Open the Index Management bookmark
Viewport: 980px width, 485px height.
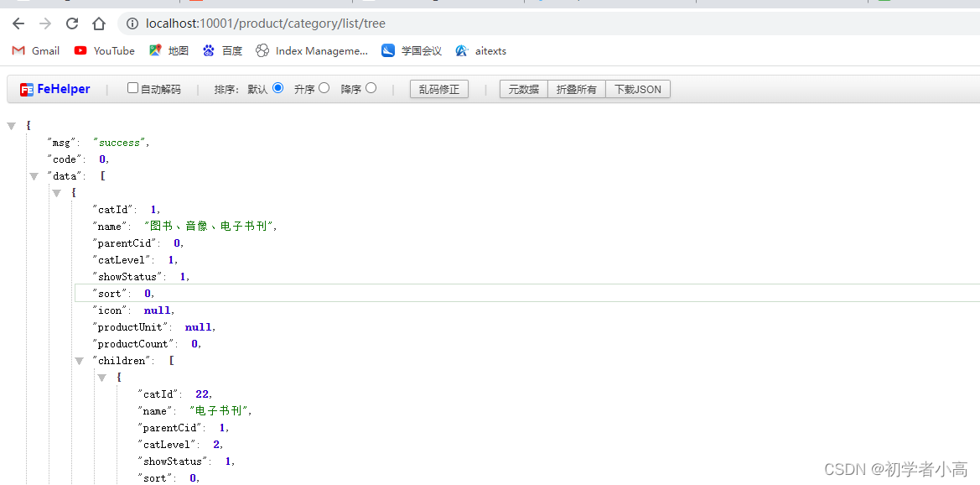[312, 50]
